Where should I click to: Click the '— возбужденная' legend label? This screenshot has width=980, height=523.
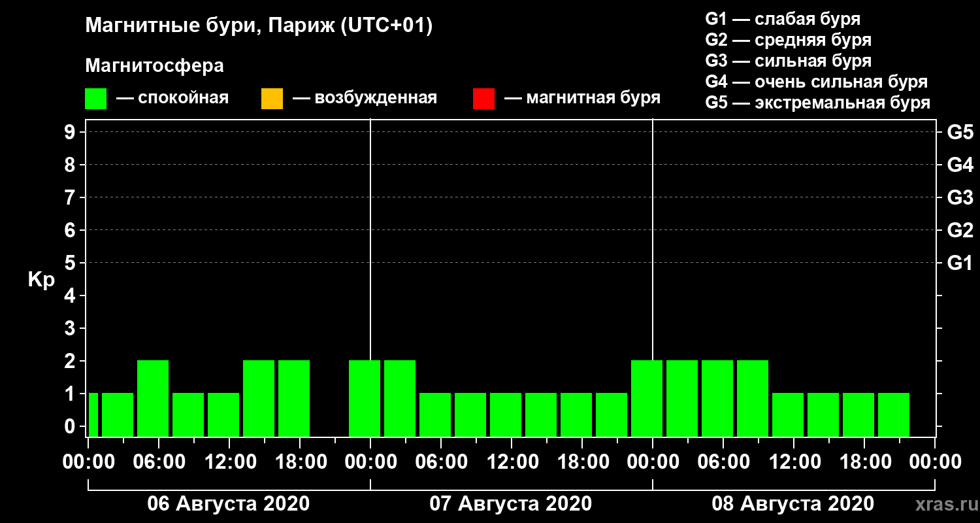(x=365, y=99)
